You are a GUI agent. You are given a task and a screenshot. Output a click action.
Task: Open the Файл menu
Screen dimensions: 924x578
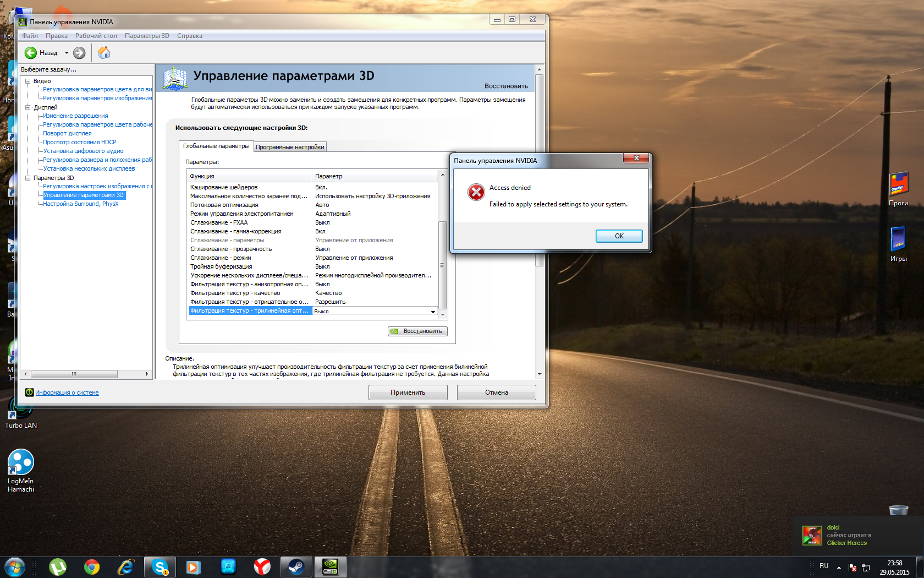click(x=30, y=36)
